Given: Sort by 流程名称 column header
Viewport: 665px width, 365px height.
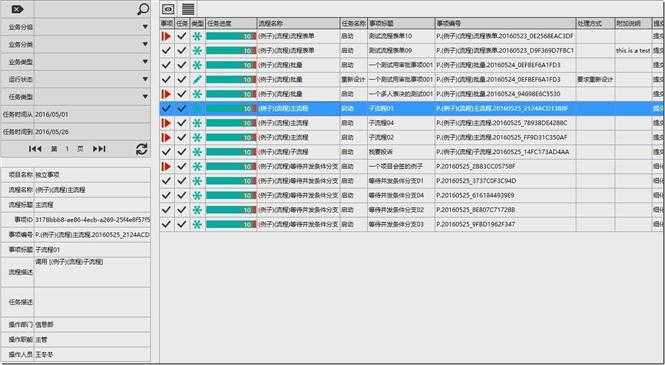Looking at the screenshot, I should (299, 23).
